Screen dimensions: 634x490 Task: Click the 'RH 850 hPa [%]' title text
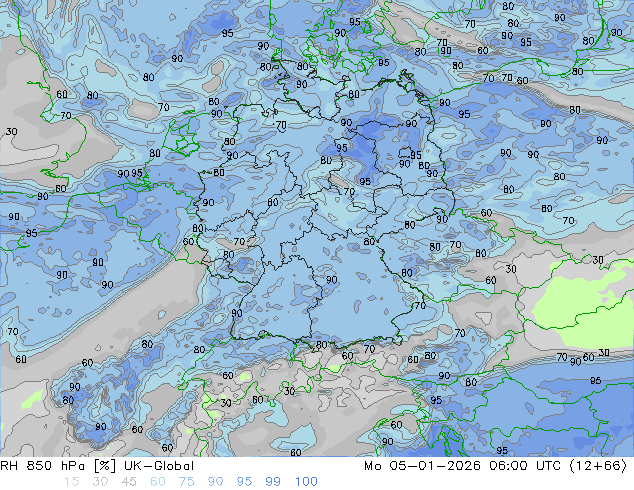[58, 466]
